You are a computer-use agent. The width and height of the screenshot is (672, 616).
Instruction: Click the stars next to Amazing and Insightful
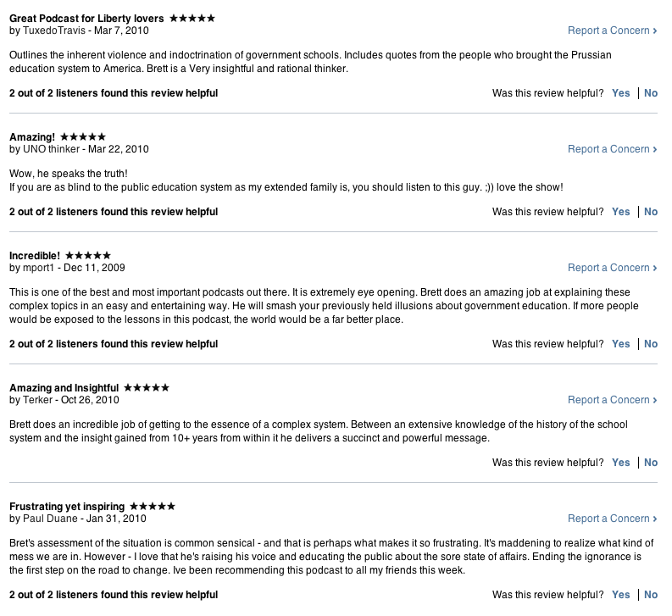[x=146, y=387]
